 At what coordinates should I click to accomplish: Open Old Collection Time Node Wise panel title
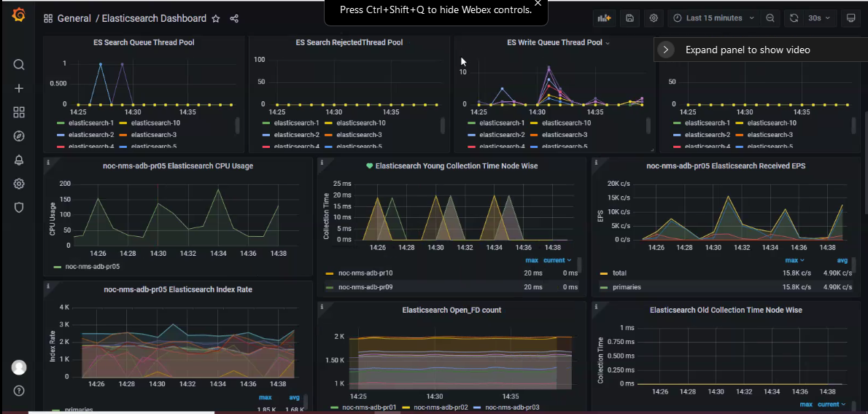coord(726,310)
